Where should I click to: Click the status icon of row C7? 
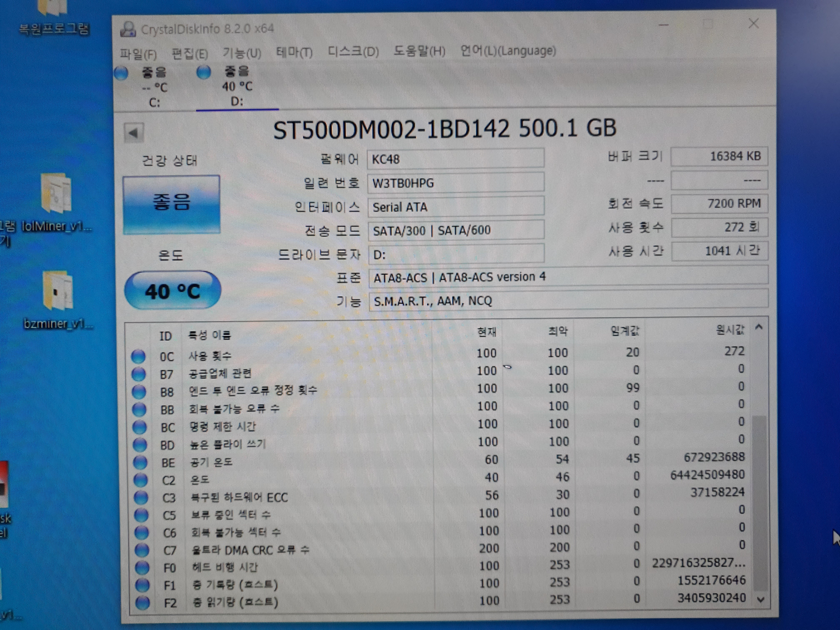pyautogui.click(x=142, y=550)
